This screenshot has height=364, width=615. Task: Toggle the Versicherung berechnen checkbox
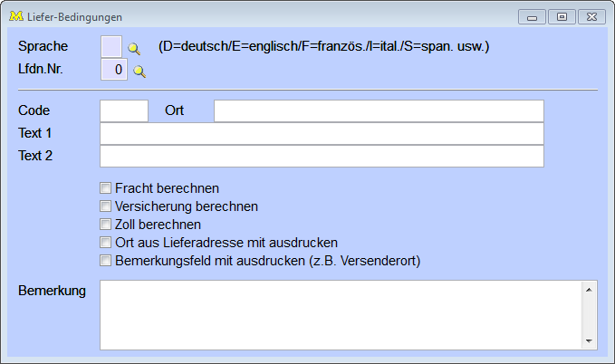(x=105, y=206)
